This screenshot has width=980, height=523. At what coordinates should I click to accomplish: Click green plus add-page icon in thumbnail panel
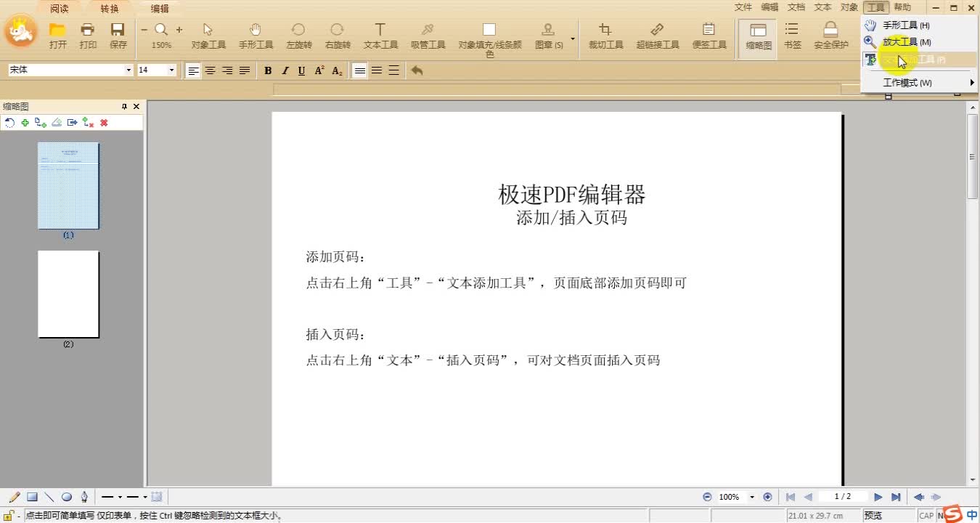pyautogui.click(x=25, y=123)
